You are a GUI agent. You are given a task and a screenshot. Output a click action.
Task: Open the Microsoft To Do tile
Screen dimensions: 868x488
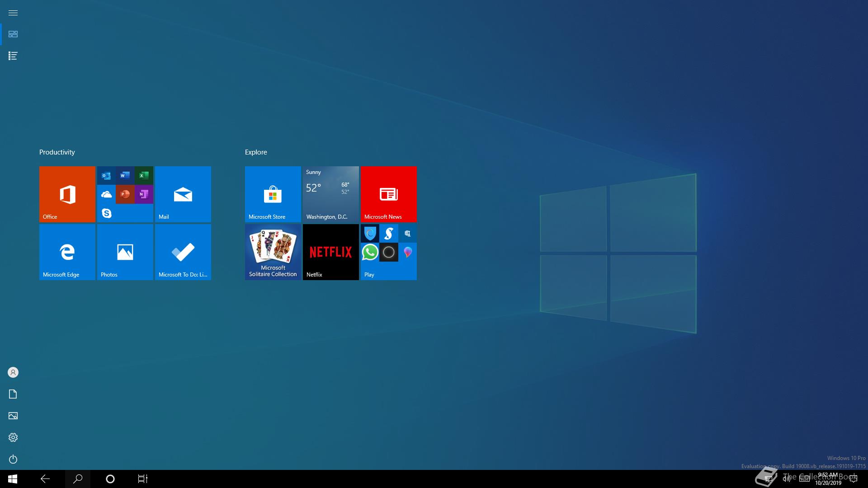pos(183,252)
